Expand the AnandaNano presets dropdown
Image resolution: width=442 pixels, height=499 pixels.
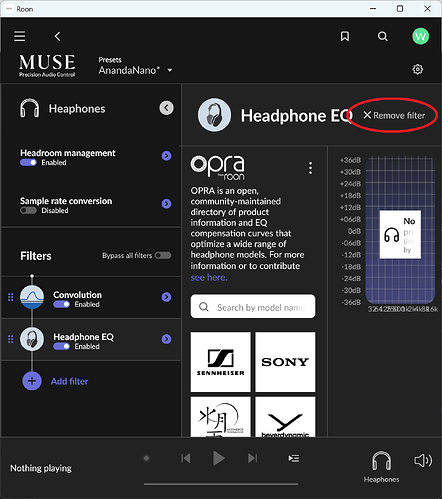(170, 70)
